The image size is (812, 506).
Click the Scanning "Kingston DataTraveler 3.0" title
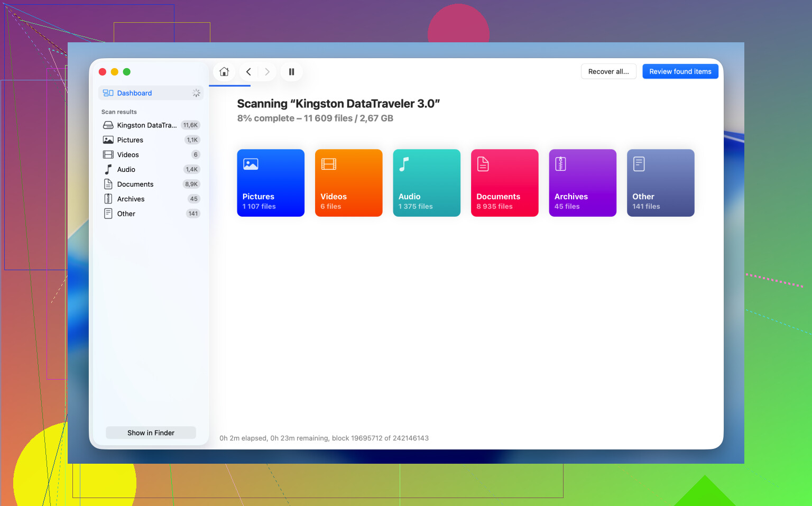pos(338,104)
